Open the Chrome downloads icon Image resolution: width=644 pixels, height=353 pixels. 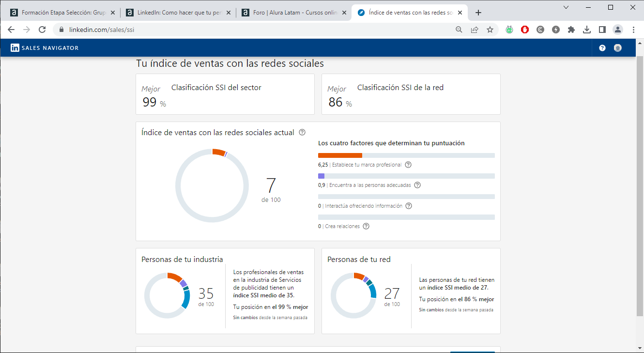[587, 30]
